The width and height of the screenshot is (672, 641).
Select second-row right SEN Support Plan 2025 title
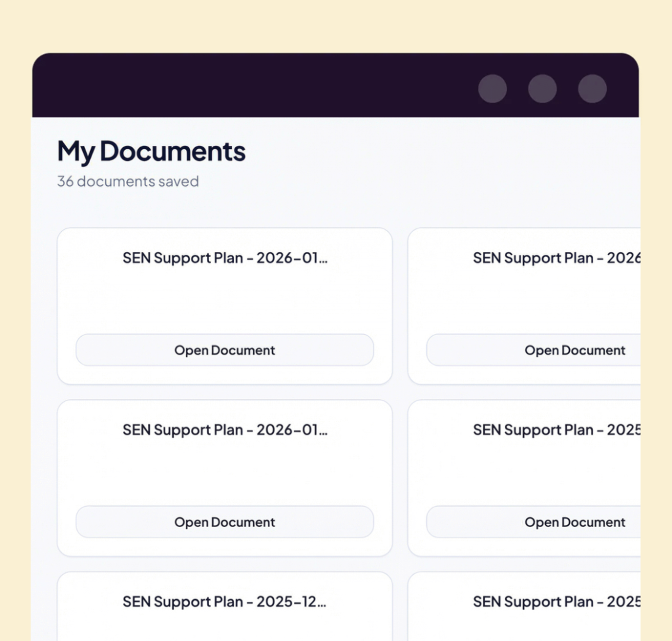(557, 430)
